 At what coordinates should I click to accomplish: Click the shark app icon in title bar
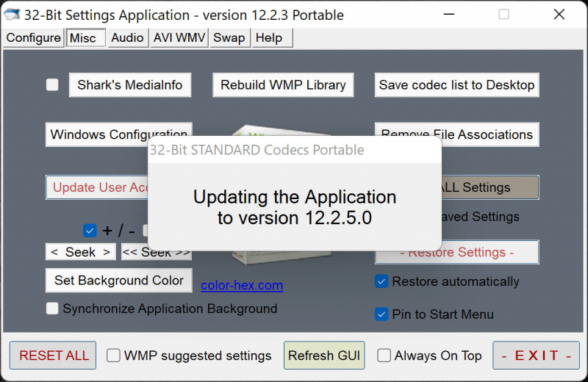click(x=12, y=15)
